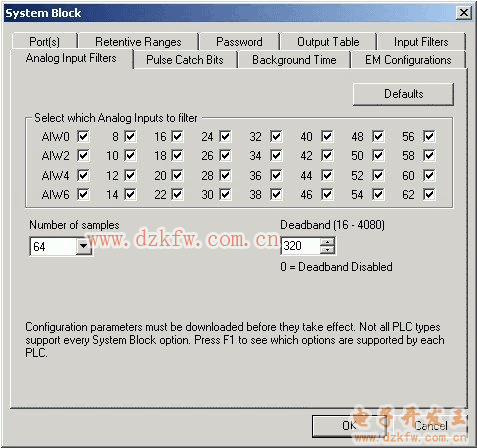This screenshot has width=477, height=448.
Task: Select the Password tab
Action: coord(239,41)
